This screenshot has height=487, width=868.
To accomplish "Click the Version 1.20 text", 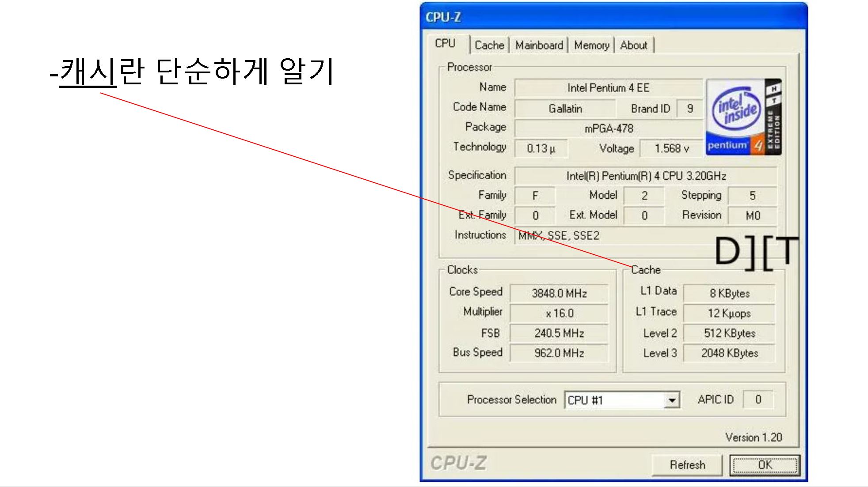I will (x=753, y=438).
